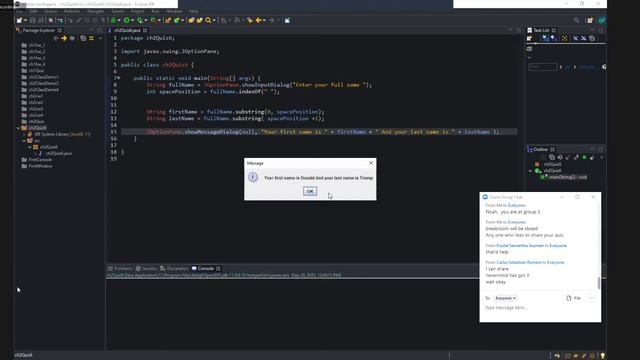Collapse the src folder node
The width and height of the screenshot is (640, 360).
[x=24, y=140]
